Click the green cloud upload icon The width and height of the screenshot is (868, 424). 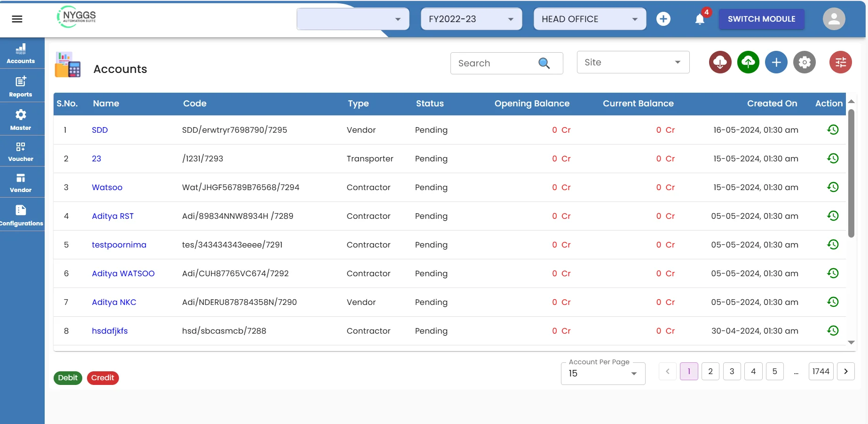tap(748, 62)
